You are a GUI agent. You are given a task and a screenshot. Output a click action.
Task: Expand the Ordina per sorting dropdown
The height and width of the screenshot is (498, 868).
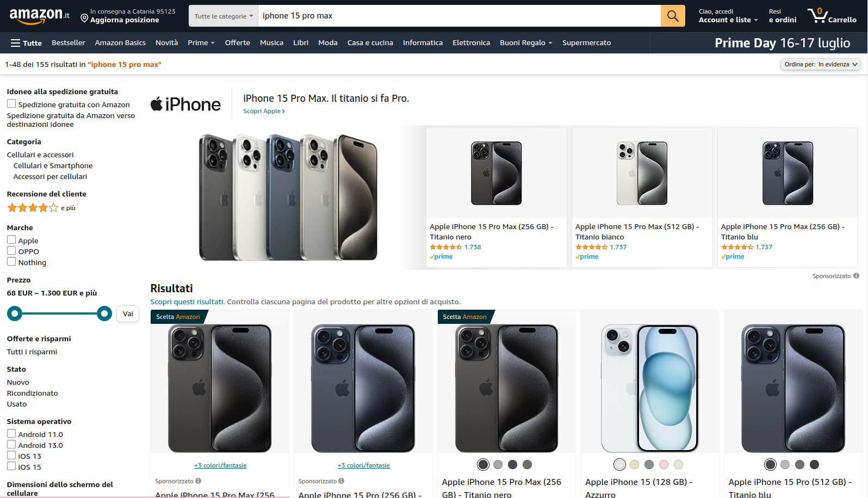point(821,64)
